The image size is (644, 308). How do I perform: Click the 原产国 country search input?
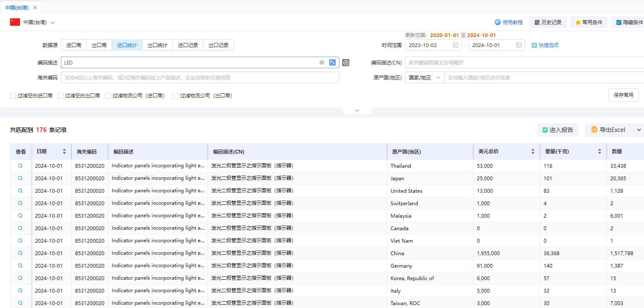pos(544,77)
